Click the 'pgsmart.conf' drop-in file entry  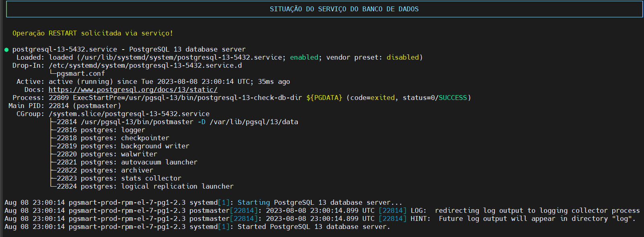pos(81,73)
